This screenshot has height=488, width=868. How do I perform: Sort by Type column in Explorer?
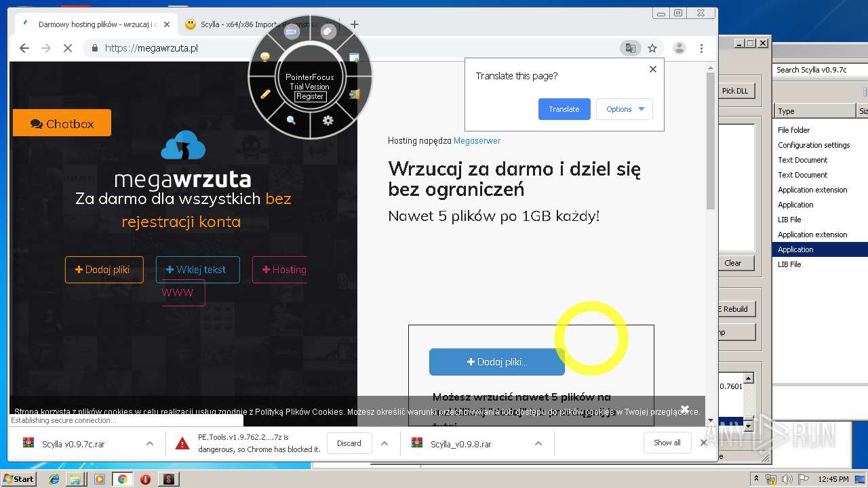pyautogui.click(x=814, y=111)
